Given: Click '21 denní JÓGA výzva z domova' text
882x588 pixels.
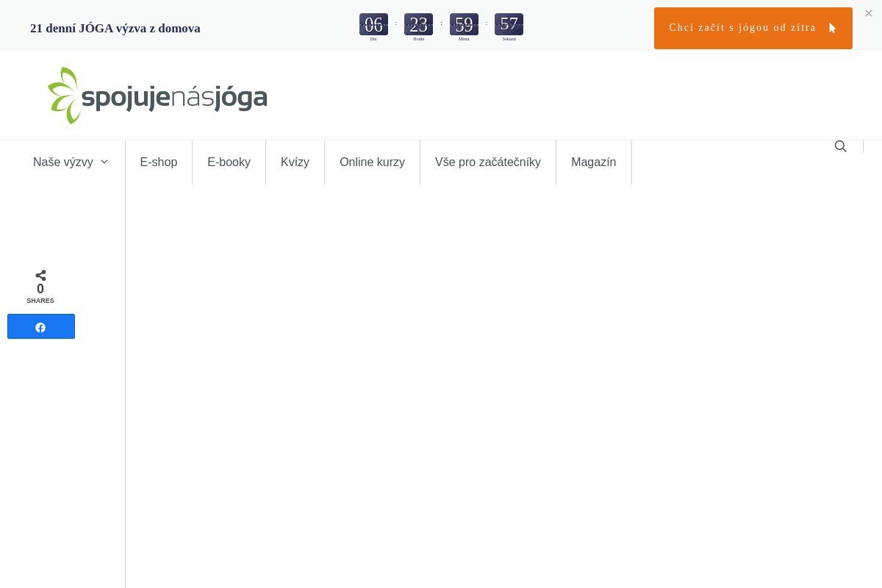Looking at the screenshot, I should [115, 28].
